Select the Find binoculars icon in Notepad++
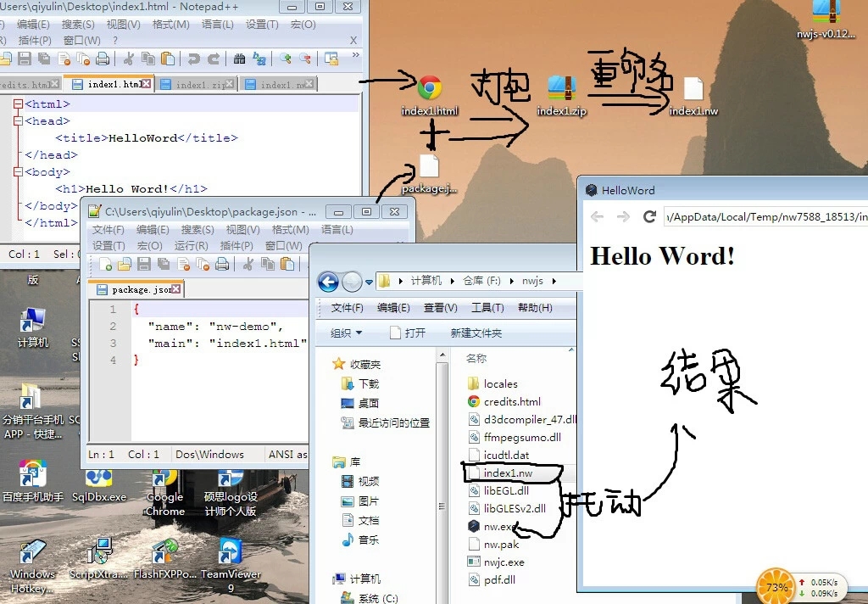This screenshot has height=604, width=868. pyautogui.click(x=240, y=58)
